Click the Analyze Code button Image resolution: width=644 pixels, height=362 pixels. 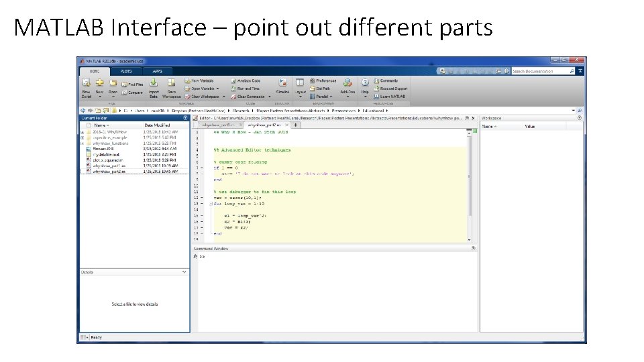click(246, 80)
